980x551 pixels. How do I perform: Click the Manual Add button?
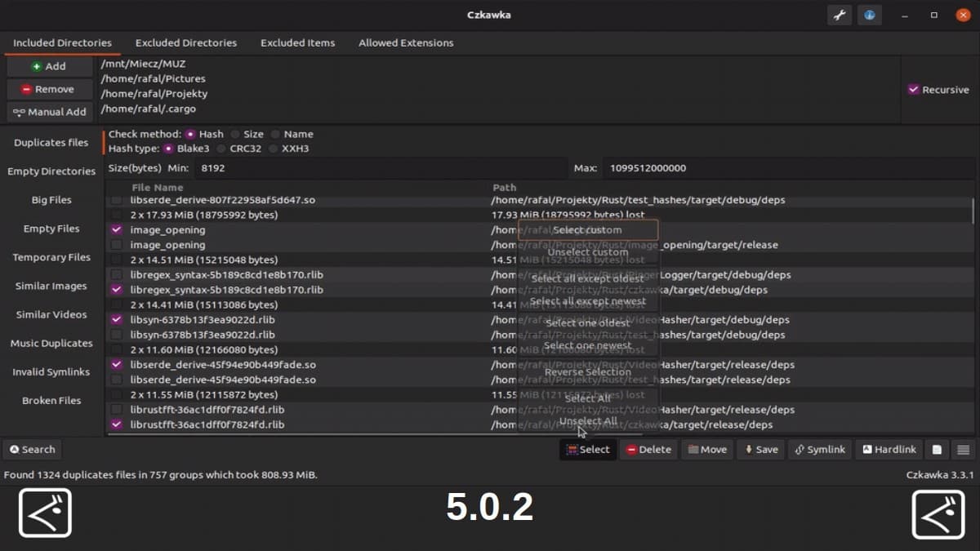click(49, 112)
